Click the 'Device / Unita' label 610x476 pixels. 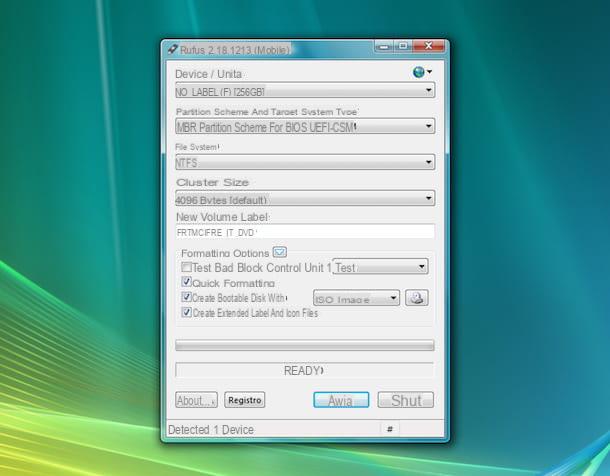point(209,74)
